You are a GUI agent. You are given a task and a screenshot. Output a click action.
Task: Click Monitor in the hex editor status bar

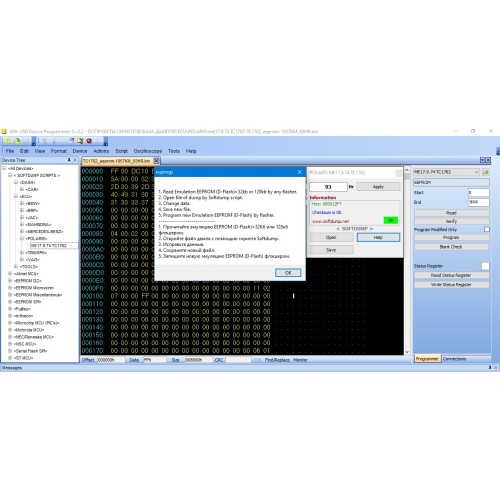(x=300, y=360)
